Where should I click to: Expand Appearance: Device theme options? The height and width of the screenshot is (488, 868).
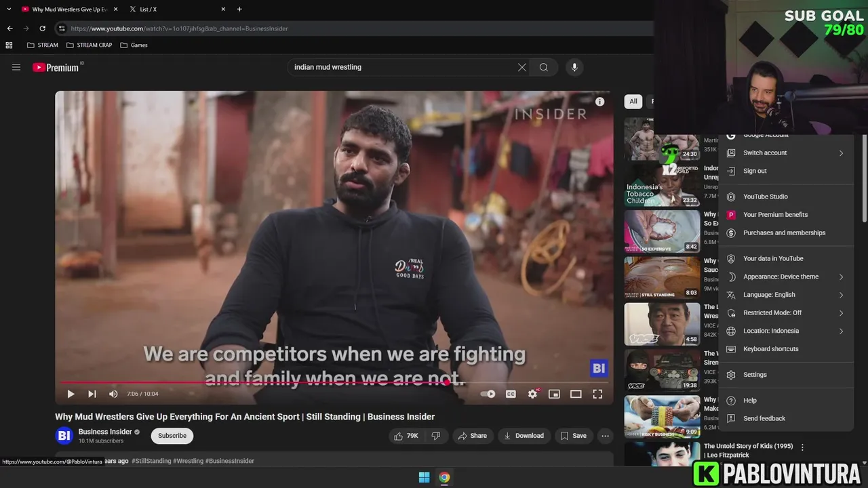coord(786,277)
